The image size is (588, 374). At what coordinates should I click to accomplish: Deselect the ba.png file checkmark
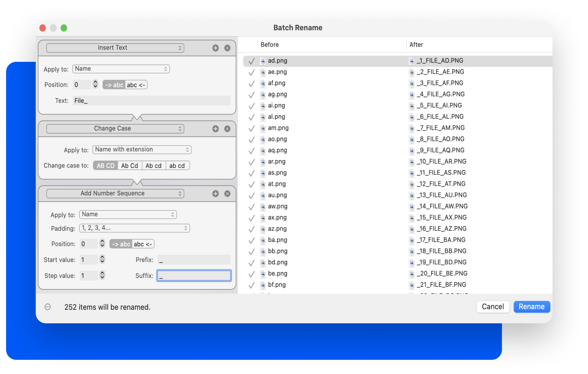(251, 240)
